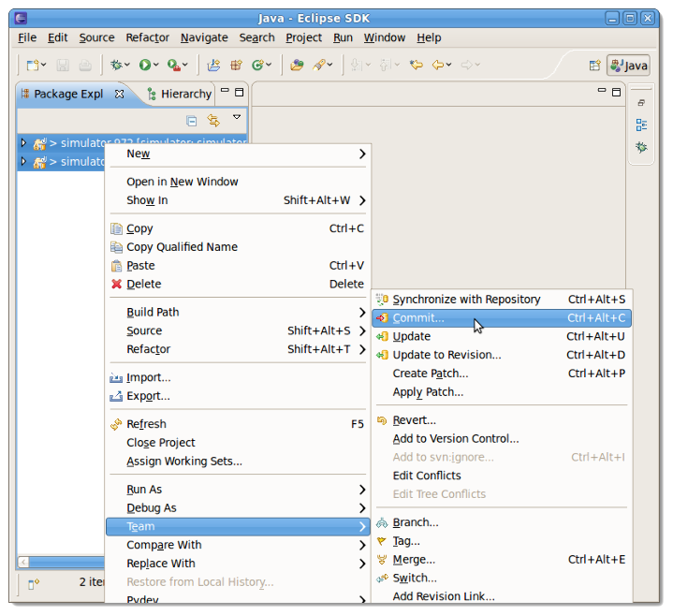This screenshot has width=673, height=616.
Task: Toggle Link with Editor in Package Explorer
Action: [213, 121]
